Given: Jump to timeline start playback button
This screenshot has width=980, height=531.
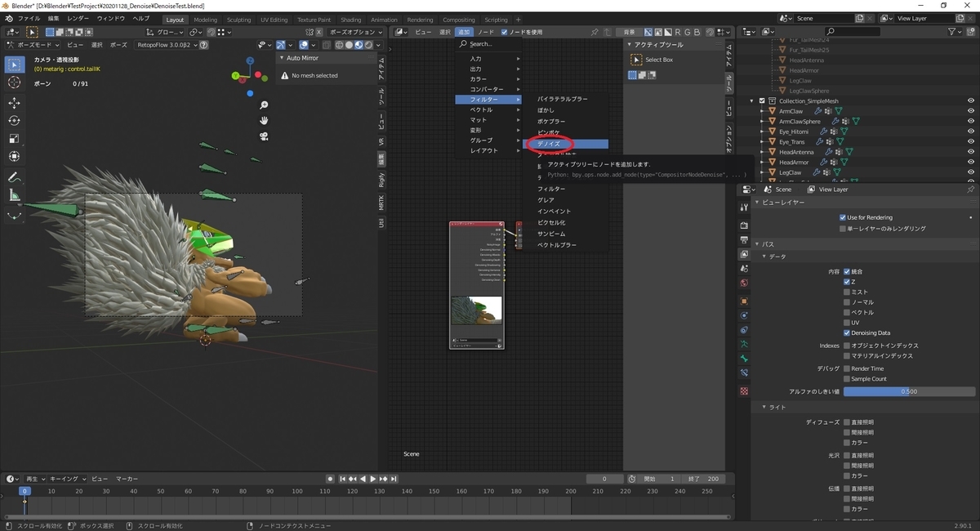Looking at the screenshot, I should coord(342,479).
